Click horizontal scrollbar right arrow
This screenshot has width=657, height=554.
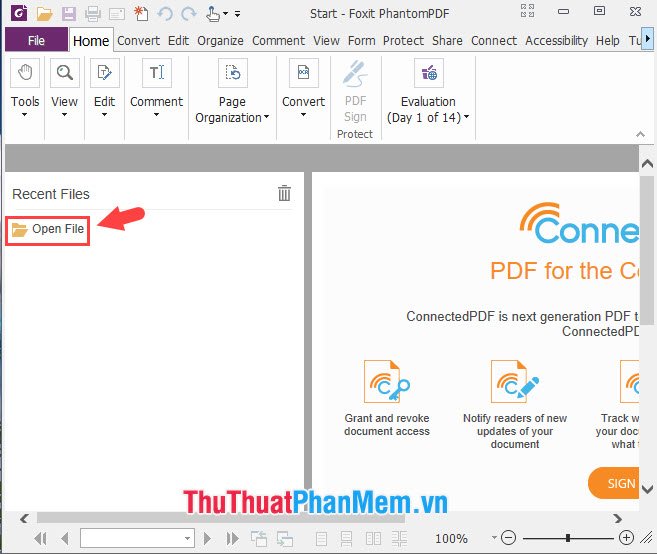[618, 518]
